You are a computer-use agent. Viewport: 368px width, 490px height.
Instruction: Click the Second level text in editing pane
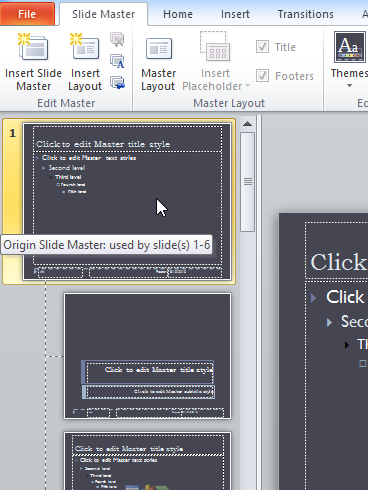point(354,322)
